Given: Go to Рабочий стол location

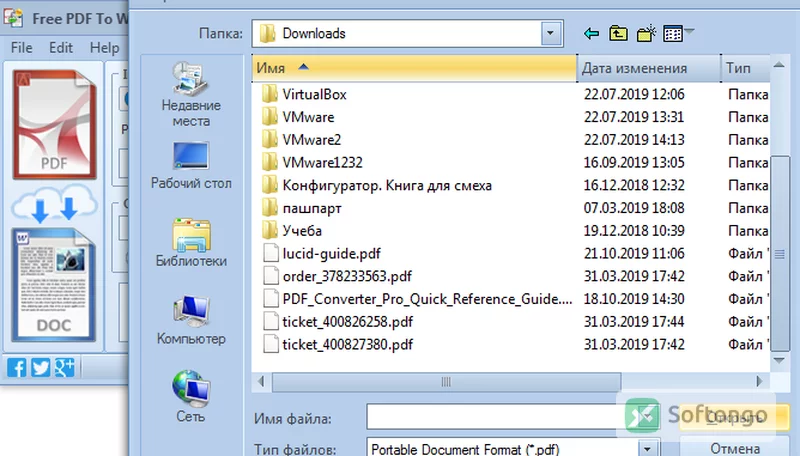Looking at the screenshot, I should [191, 166].
